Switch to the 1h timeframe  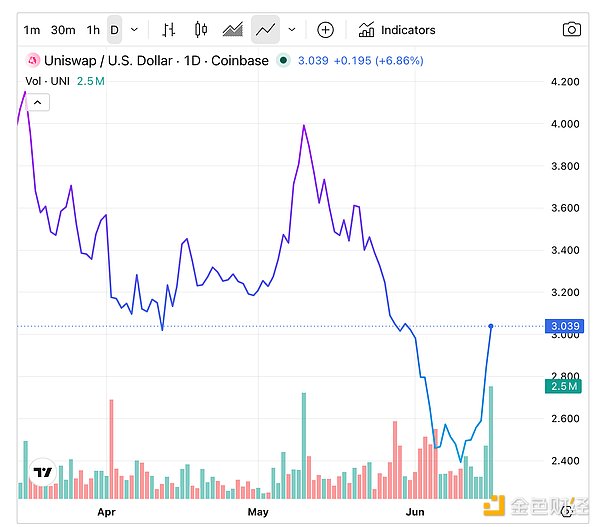[x=93, y=30]
